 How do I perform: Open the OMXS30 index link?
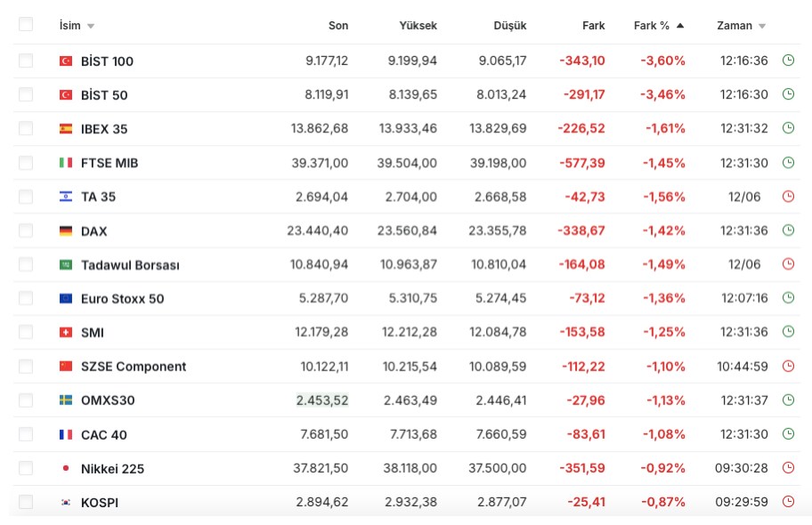(x=108, y=400)
